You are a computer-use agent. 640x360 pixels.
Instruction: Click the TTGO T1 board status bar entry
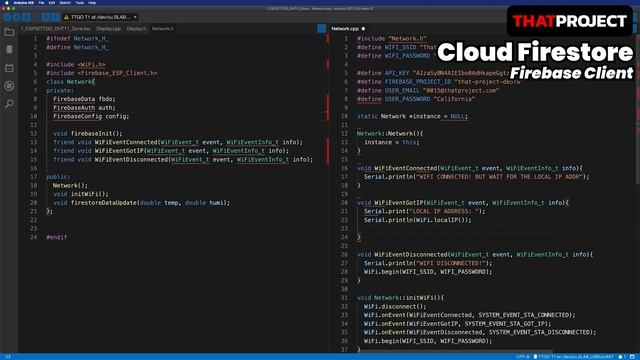tap(573, 357)
